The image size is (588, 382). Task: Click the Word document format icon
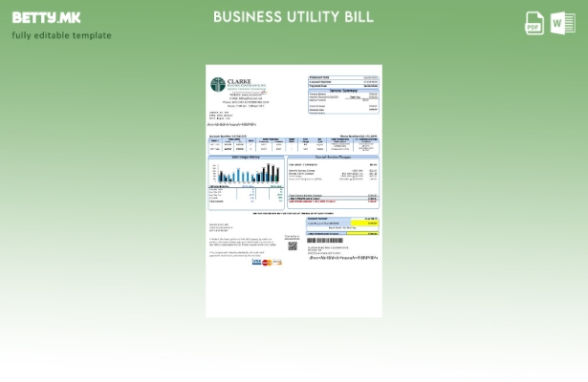(562, 23)
